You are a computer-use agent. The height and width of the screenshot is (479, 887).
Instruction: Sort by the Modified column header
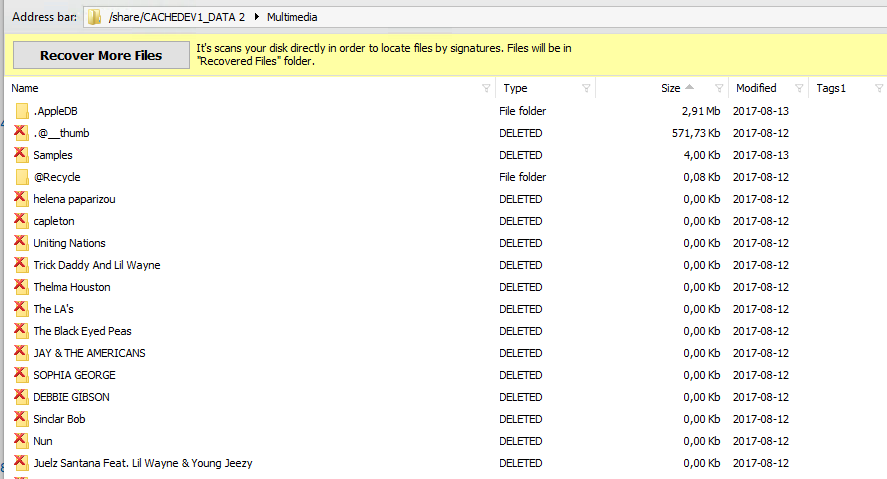point(756,88)
